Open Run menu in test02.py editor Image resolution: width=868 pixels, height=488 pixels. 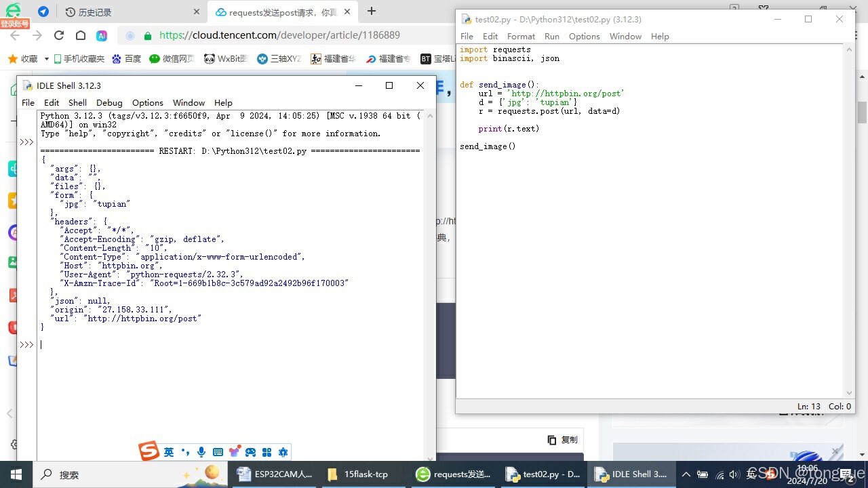[552, 36]
